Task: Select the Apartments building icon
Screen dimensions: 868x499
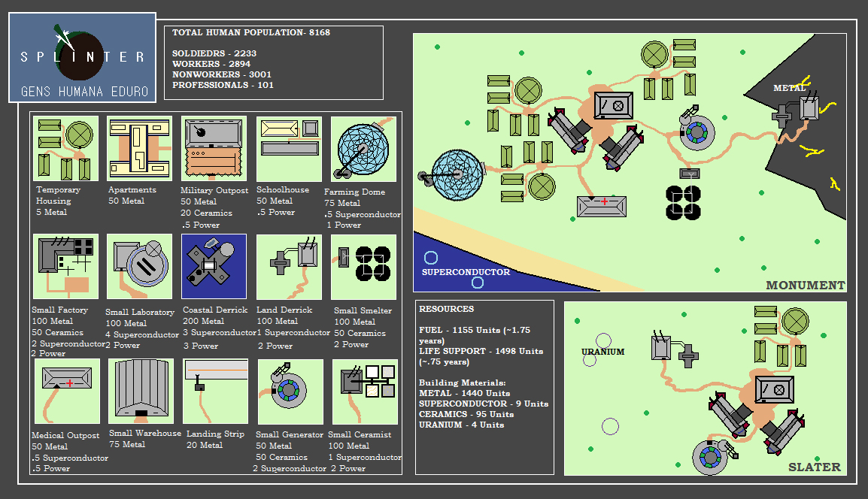Action: coord(140,149)
